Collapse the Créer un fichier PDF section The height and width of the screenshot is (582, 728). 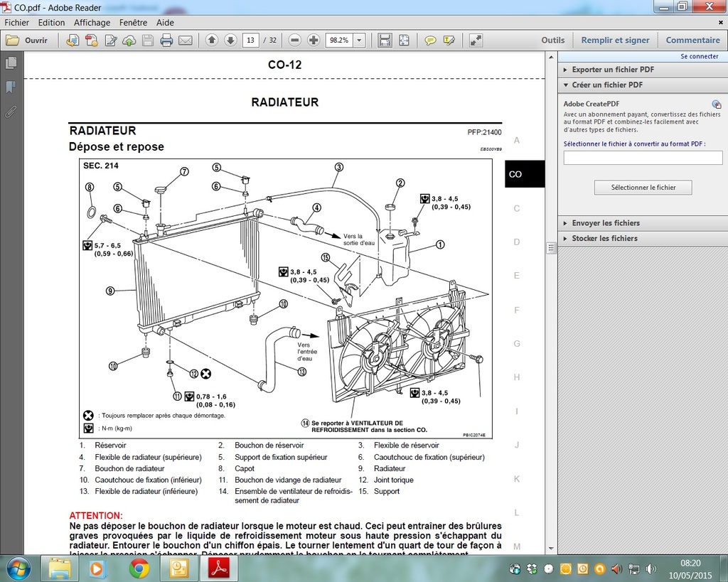(606, 85)
